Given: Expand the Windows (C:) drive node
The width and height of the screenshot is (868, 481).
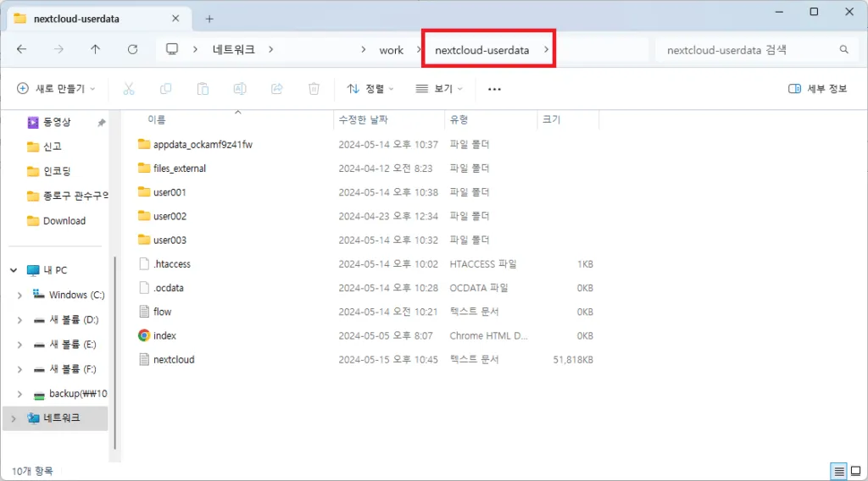Looking at the screenshot, I should pos(19,296).
